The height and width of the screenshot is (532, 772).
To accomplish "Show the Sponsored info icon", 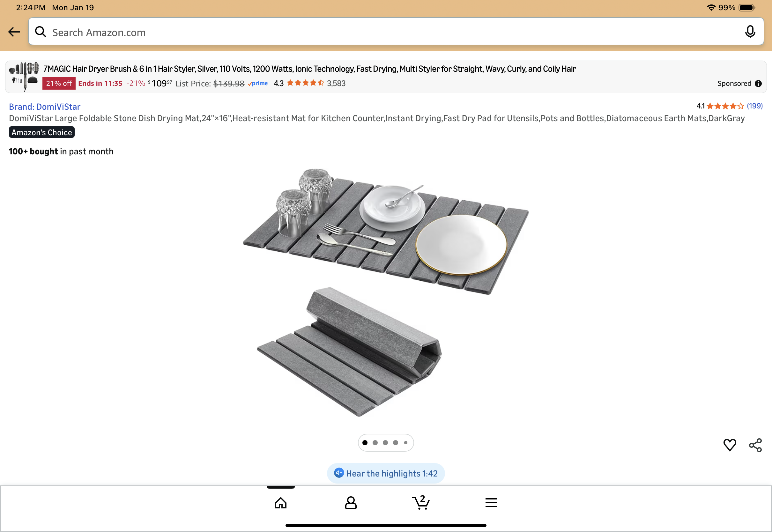I will (758, 83).
